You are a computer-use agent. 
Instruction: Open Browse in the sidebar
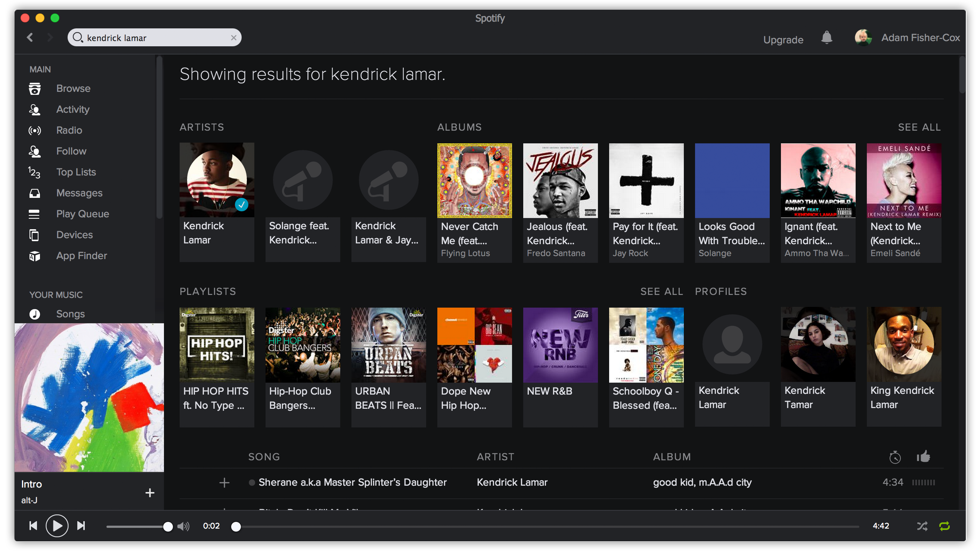click(73, 88)
